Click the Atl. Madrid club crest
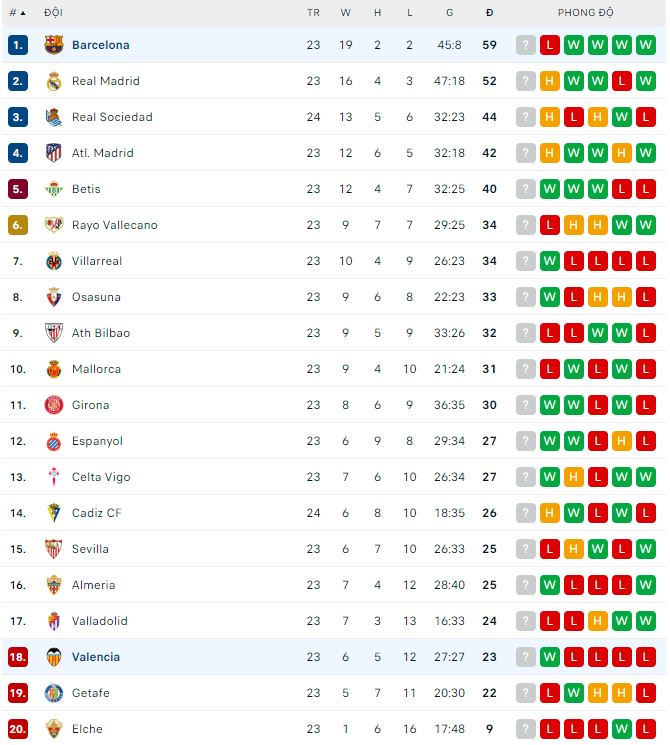The width and height of the screenshot is (670, 745). pyautogui.click(x=54, y=153)
